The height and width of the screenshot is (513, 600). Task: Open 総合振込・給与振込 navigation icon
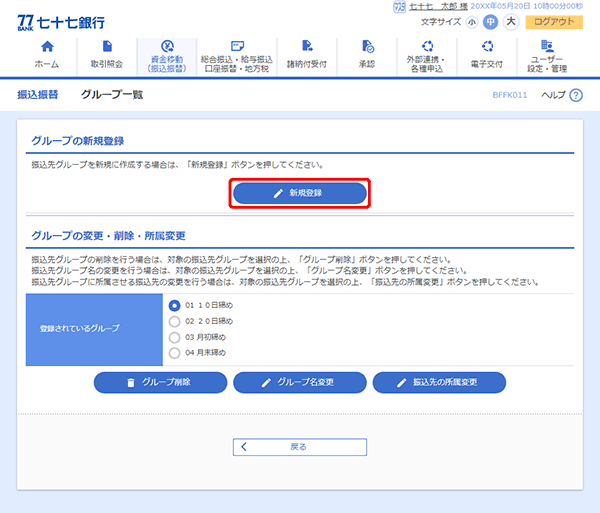(236, 46)
